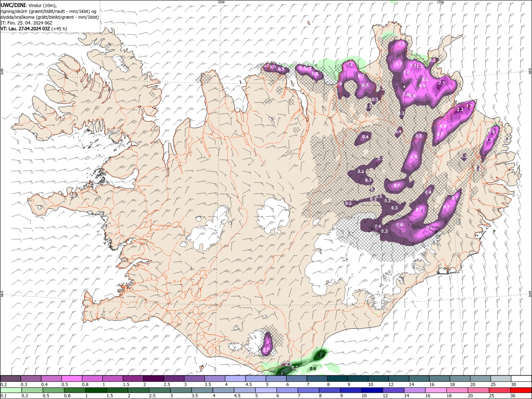Image resolution: width=532 pixels, height=399 pixels.
Task: Select white swatch after 30 in snow legend
Action: pos(521,379)
